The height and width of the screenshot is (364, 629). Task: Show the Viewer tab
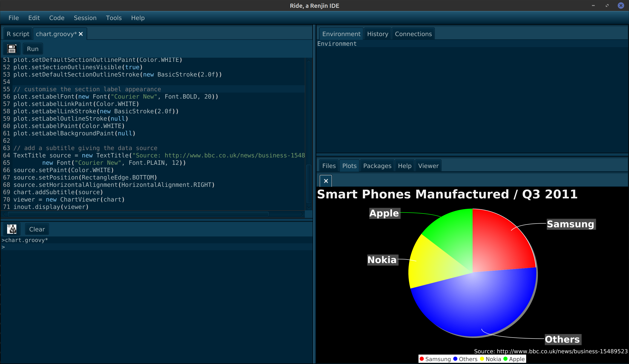click(x=428, y=166)
